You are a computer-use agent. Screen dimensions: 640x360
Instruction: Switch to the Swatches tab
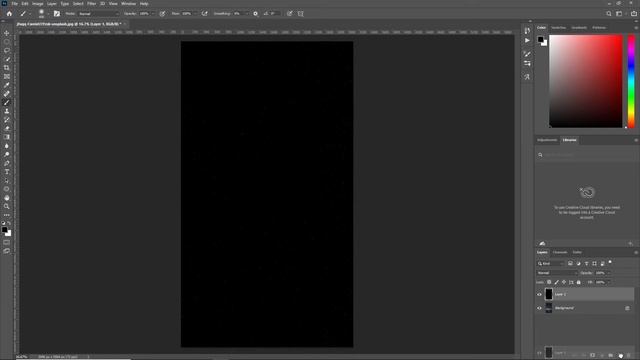[x=558, y=28]
